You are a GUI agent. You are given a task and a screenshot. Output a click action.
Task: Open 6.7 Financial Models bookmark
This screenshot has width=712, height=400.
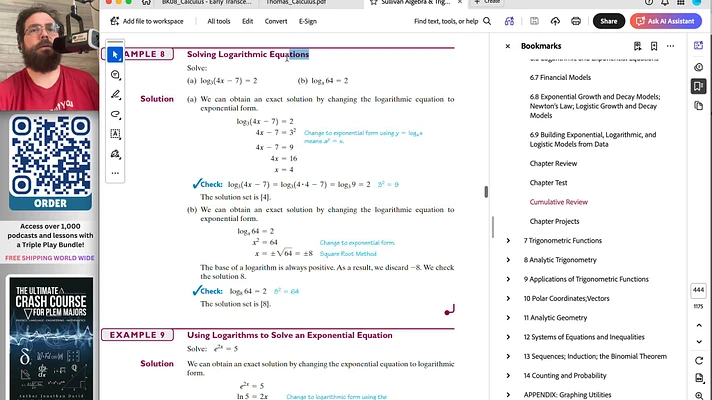pyautogui.click(x=560, y=78)
